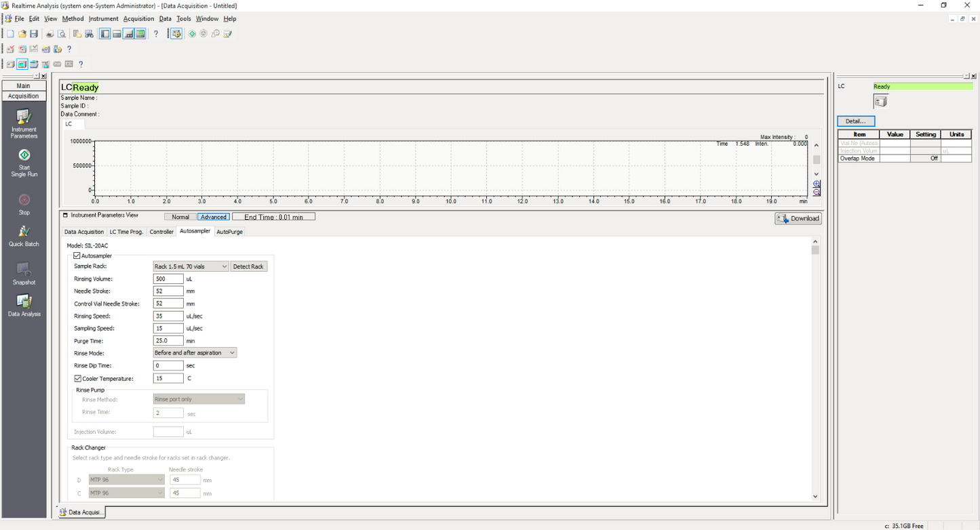
Task: Switch to the LC Time Prog. tab
Action: [127, 232]
